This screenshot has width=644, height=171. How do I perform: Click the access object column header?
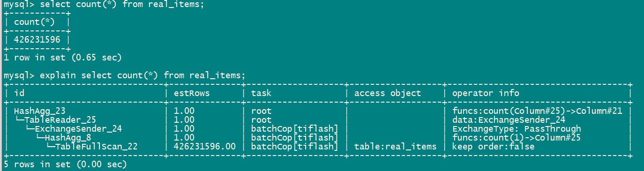tap(388, 93)
